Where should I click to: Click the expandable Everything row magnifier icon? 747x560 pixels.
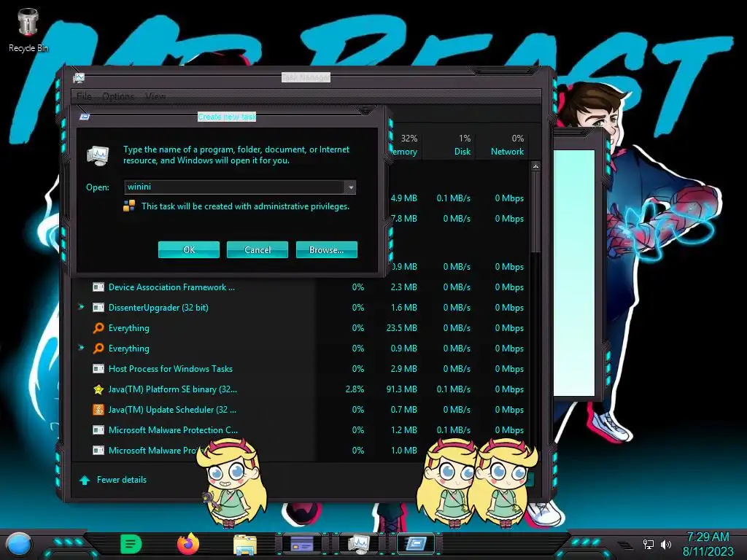coord(98,348)
